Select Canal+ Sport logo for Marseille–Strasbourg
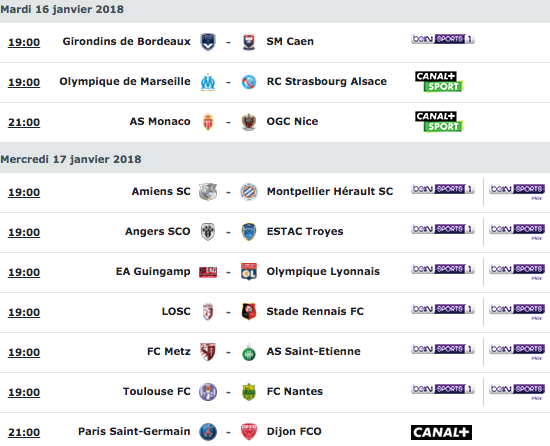The height and width of the screenshot is (446, 550). coord(439,81)
